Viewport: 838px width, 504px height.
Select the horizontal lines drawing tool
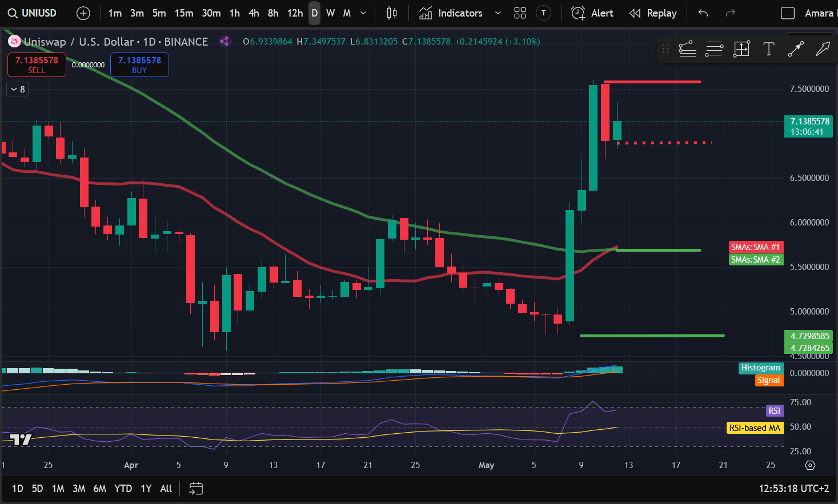714,49
